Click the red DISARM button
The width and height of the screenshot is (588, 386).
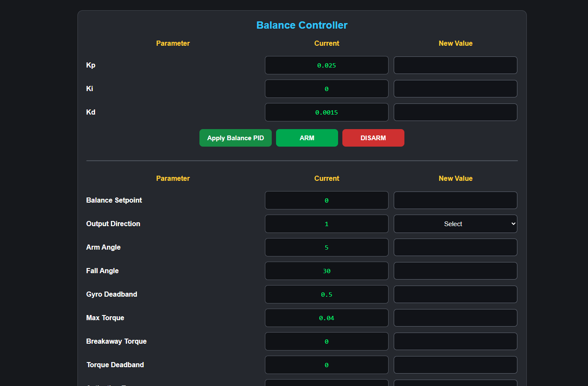(x=373, y=138)
